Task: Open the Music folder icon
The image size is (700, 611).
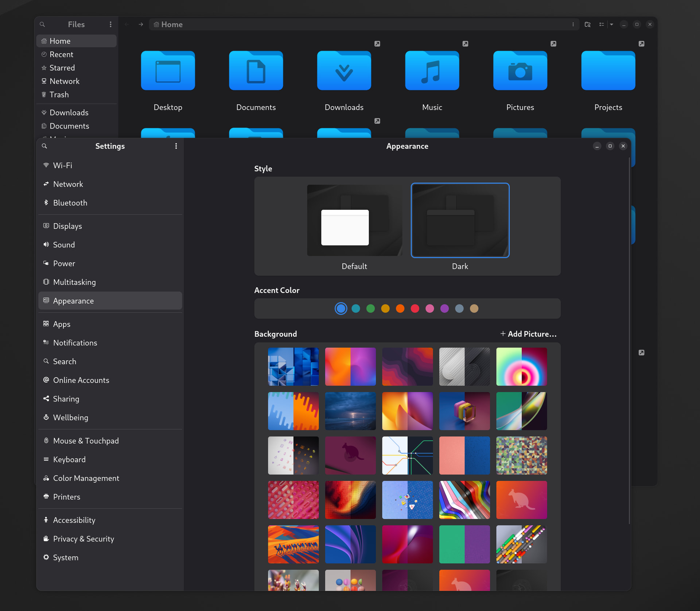Action: 432,71
